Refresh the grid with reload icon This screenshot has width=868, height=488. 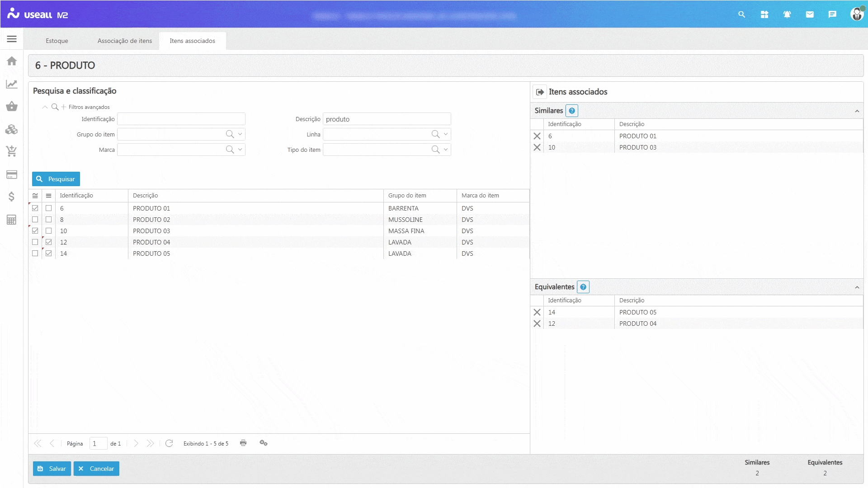(169, 443)
